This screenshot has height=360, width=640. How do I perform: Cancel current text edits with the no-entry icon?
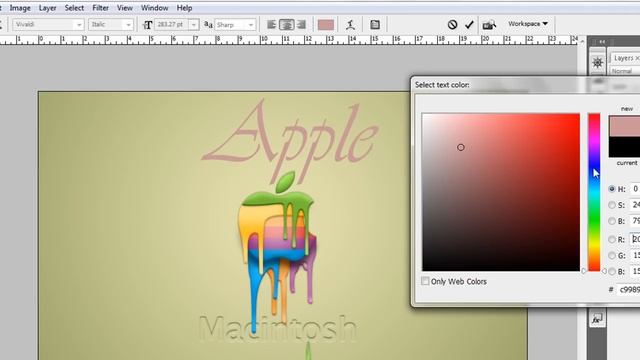pyautogui.click(x=452, y=24)
